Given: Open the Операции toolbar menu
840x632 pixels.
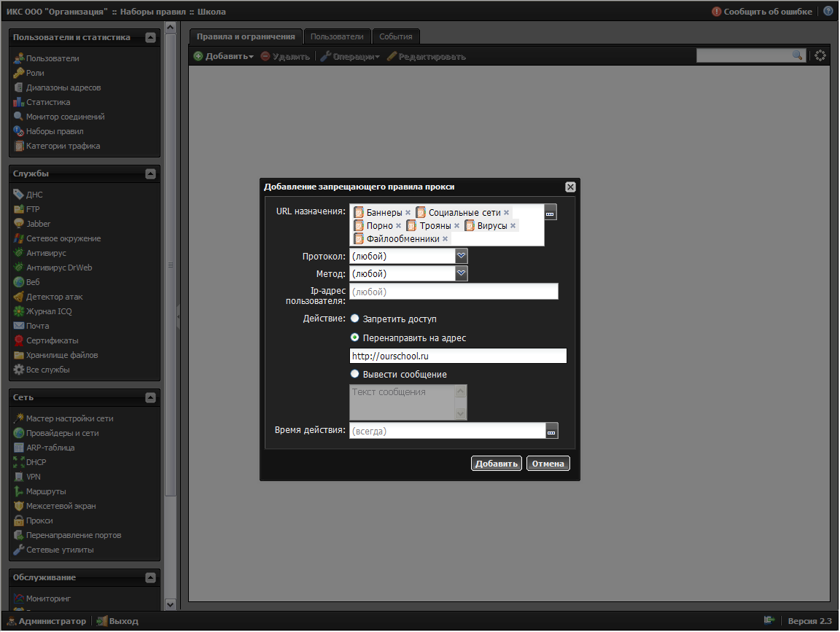Looking at the screenshot, I should [x=350, y=56].
